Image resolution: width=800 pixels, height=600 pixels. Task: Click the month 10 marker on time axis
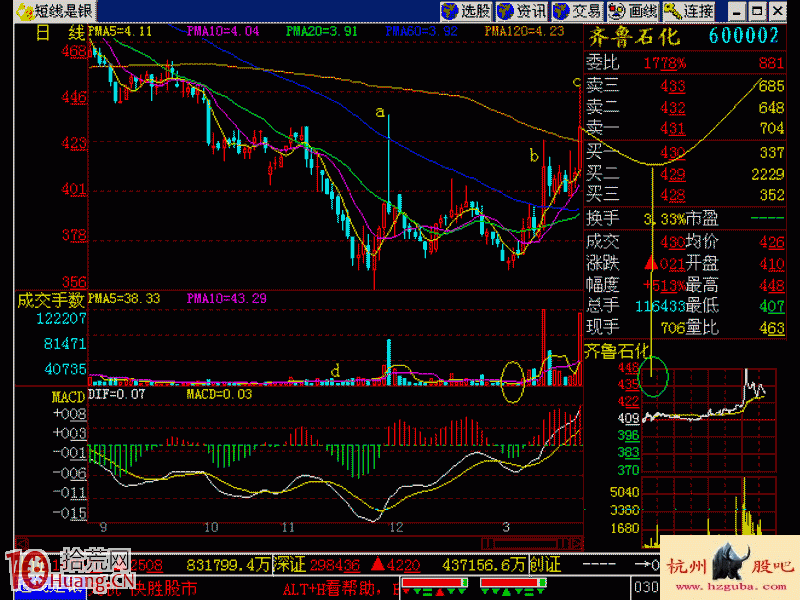click(211, 527)
